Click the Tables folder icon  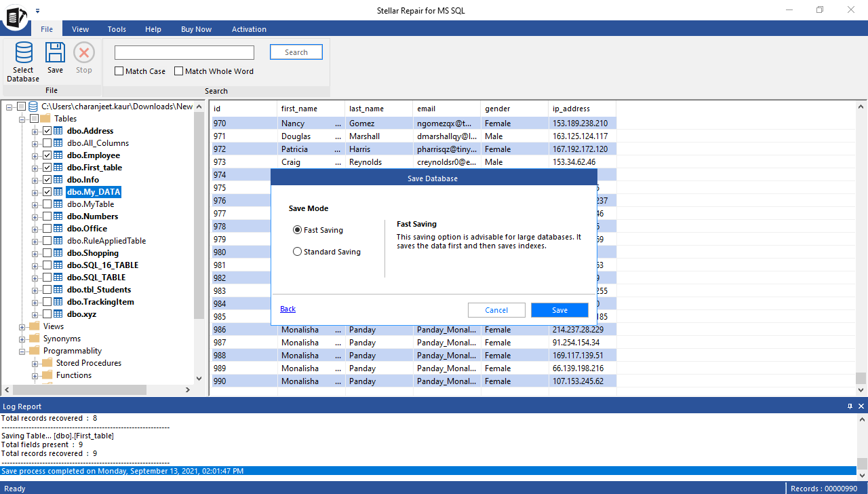pyautogui.click(x=45, y=119)
